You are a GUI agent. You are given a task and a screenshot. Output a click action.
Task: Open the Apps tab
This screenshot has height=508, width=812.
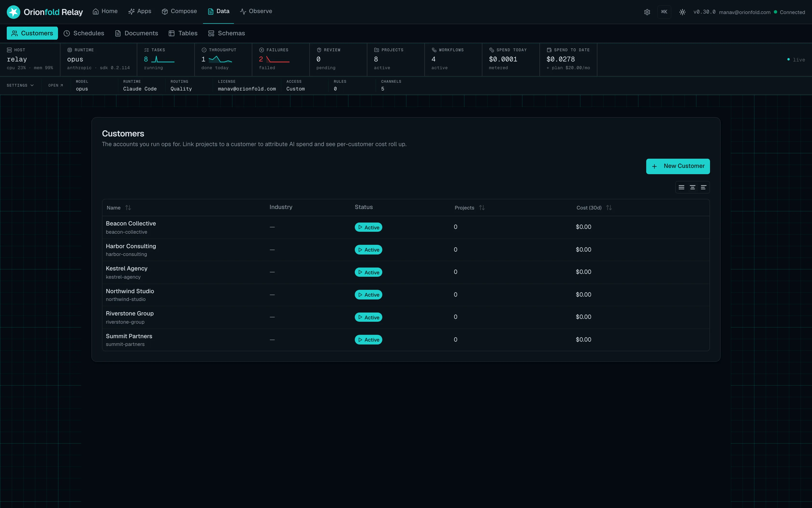tap(140, 11)
